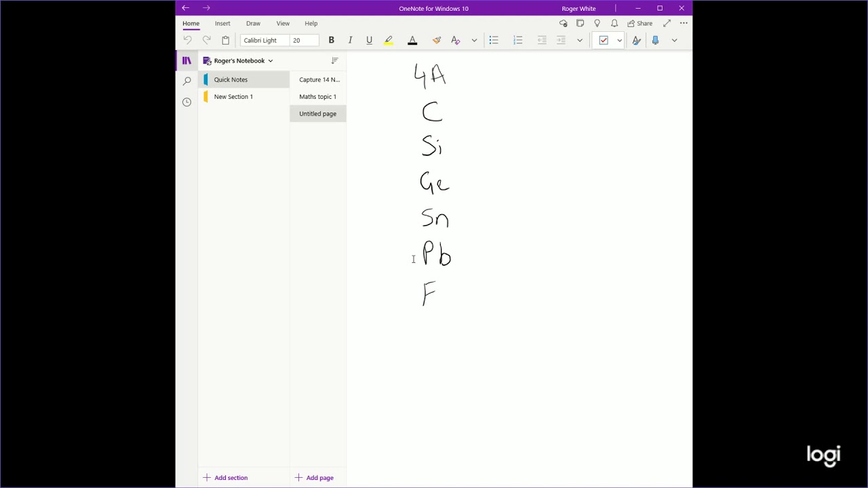This screenshot has width=868, height=488.
Task: Expand more font formatting options
Action: click(x=474, y=41)
